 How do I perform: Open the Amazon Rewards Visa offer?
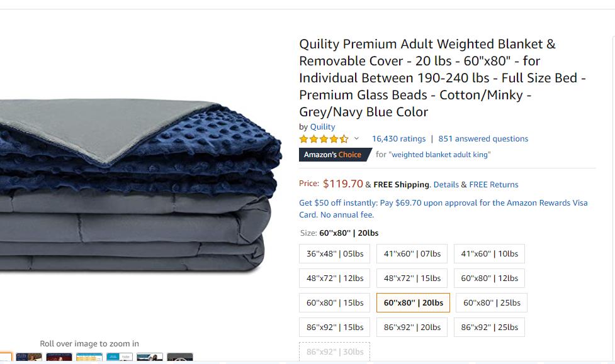point(443,209)
